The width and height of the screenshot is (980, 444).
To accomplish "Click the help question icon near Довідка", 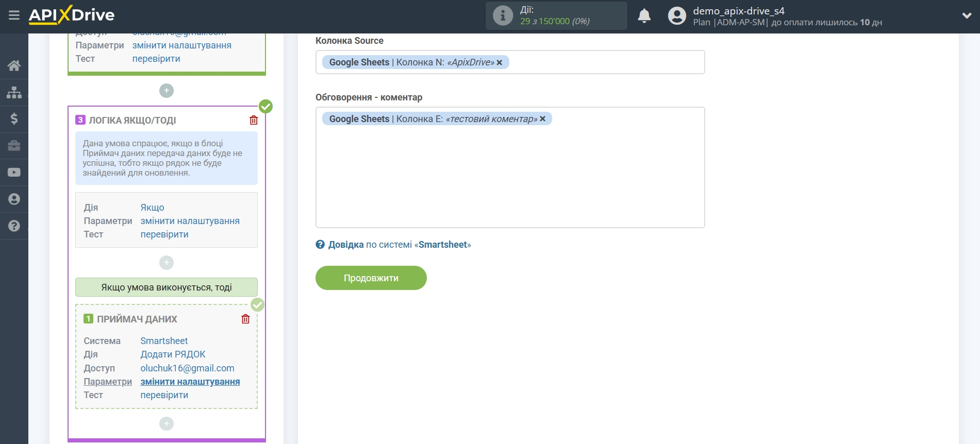I will coord(320,245).
